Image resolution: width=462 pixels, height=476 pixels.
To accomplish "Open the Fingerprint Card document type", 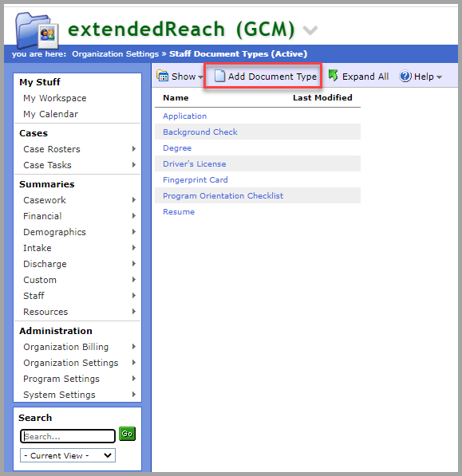I will [195, 180].
